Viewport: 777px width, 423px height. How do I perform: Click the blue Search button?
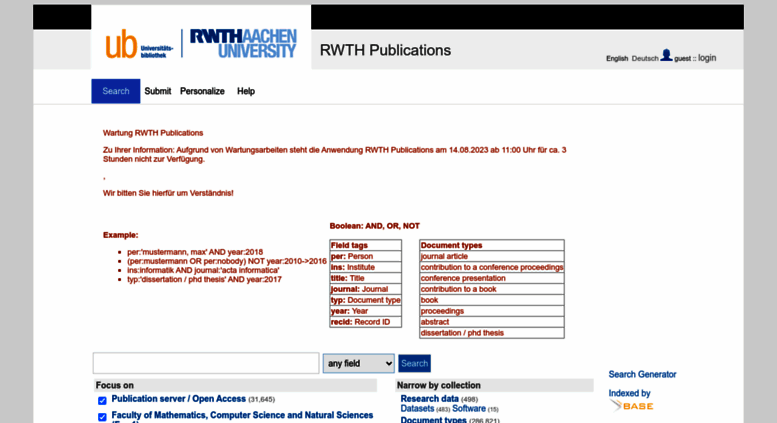tap(414, 364)
